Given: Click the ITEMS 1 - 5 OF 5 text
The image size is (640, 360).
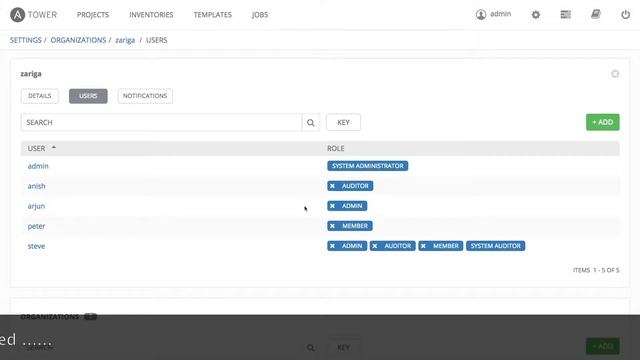Looking at the screenshot, I should [x=596, y=270].
